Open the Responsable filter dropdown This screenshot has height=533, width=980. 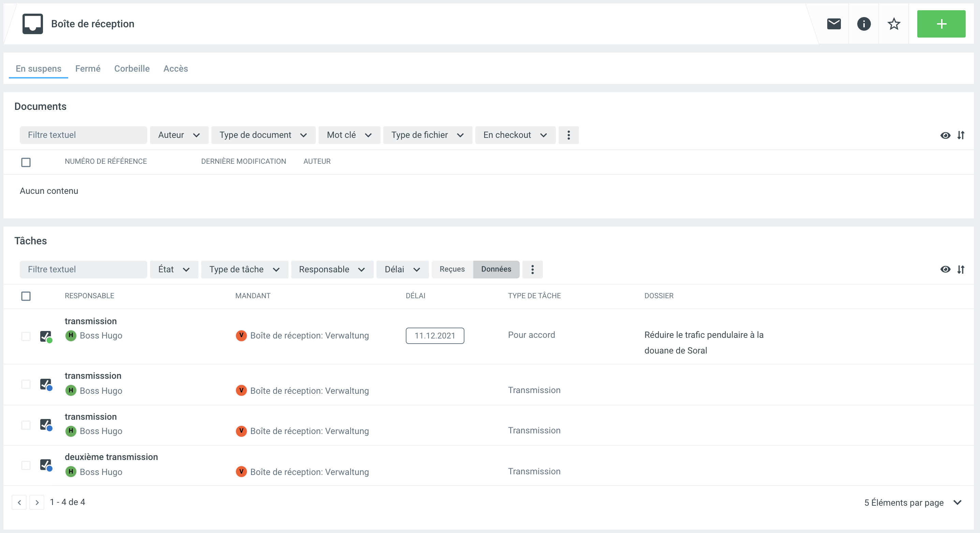(x=332, y=270)
